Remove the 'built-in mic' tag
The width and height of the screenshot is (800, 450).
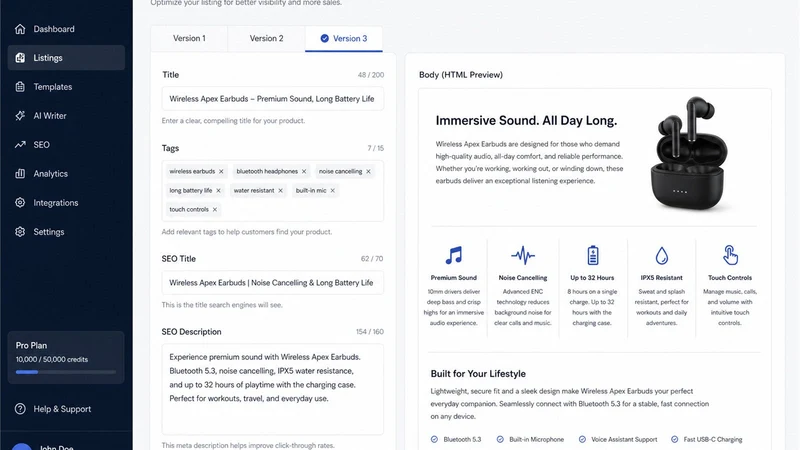point(333,190)
